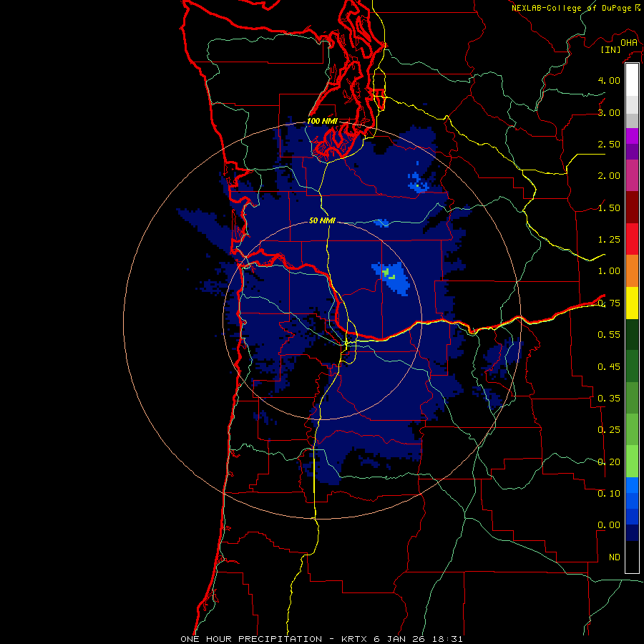Pick the white swatch beside 4.00

click(x=632, y=80)
